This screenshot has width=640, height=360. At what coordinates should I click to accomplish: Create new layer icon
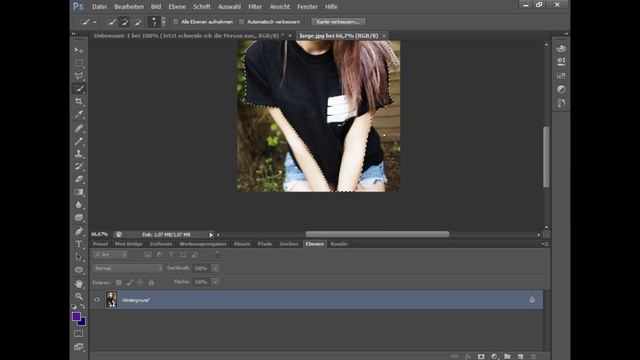pyautogui.click(x=520, y=356)
